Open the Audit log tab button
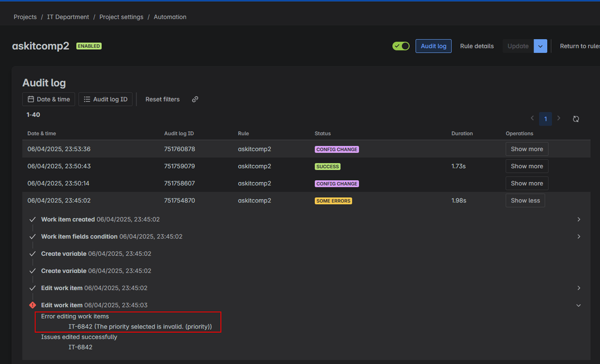This screenshot has height=364, width=600. (x=434, y=46)
